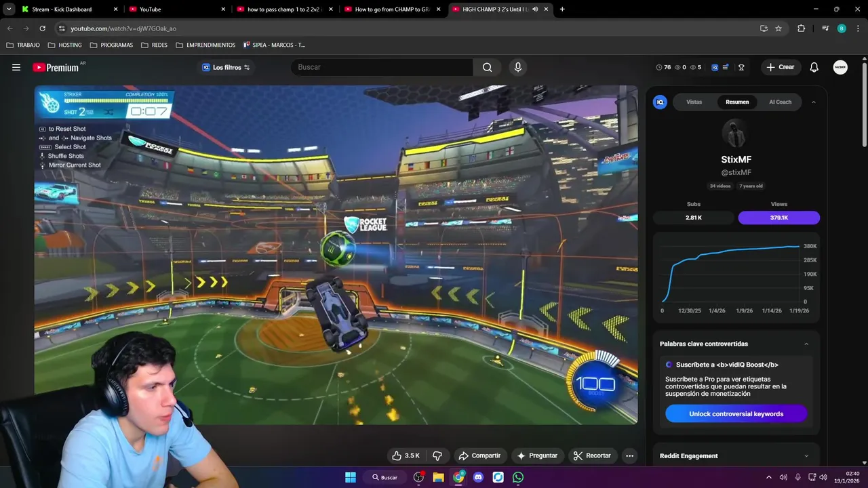Open the REDES bookmarks folder

coord(154,45)
